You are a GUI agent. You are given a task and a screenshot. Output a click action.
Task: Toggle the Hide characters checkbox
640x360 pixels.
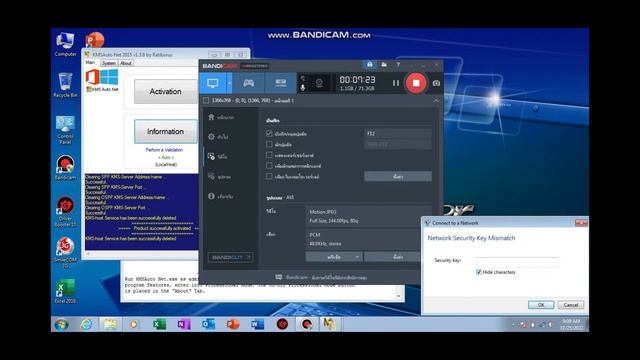point(479,272)
